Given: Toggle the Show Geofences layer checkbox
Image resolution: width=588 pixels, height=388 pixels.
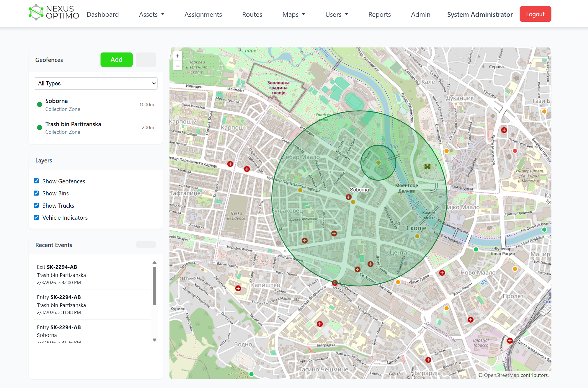Looking at the screenshot, I should (x=36, y=181).
